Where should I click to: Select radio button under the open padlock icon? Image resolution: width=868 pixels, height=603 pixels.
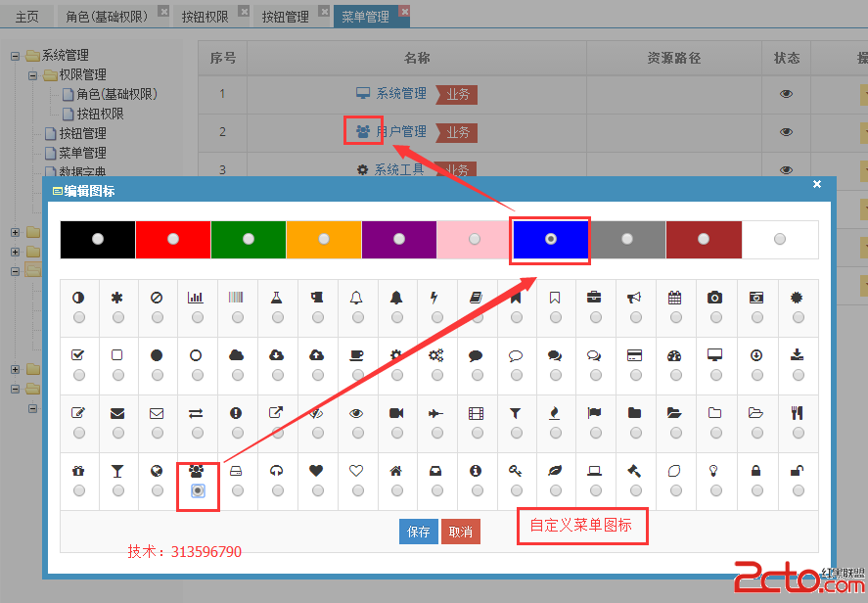click(799, 490)
